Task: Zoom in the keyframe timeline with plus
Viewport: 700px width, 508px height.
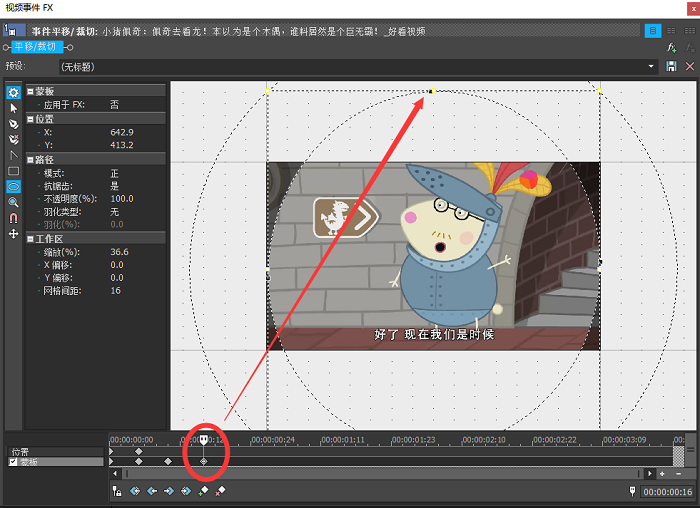Action: 662,474
